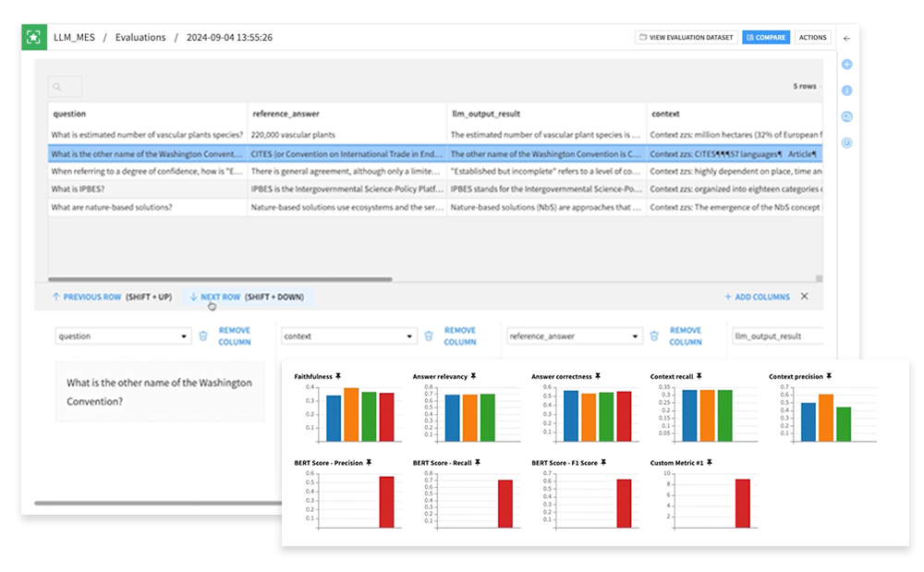This screenshot has height=572, width=924.
Task: Navigate to the Evaluations breadcrumb
Action: (x=140, y=37)
